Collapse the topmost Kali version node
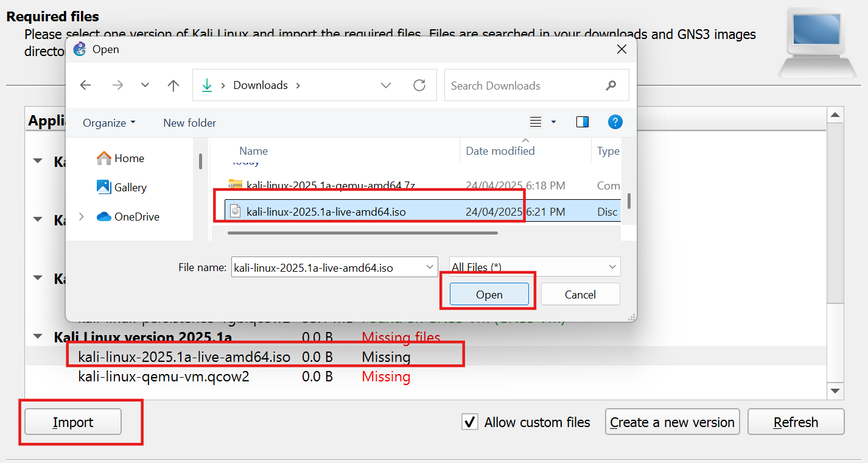This screenshot has height=463, width=868. coord(38,161)
